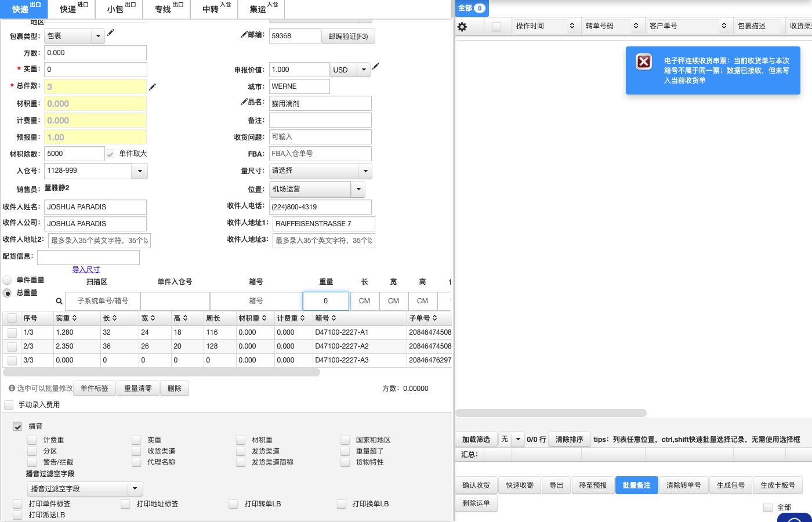Click 邮编验证(F3) button
Viewport: 812px width, 522px height.
point(348,36)
